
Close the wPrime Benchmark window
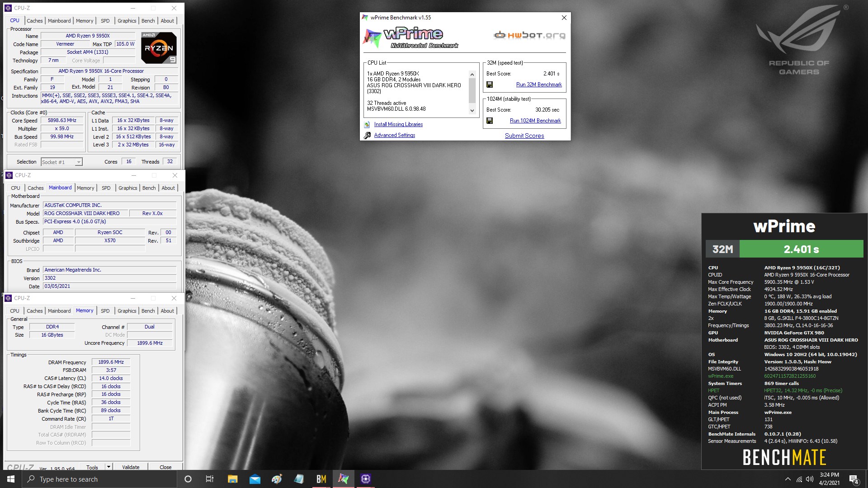[x=564, y=18]
